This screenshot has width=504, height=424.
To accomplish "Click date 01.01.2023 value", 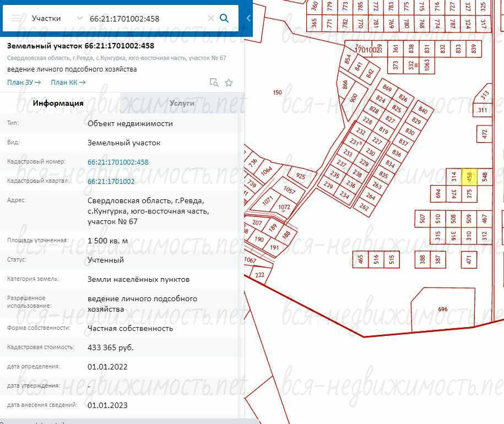I will coord(107,405).
